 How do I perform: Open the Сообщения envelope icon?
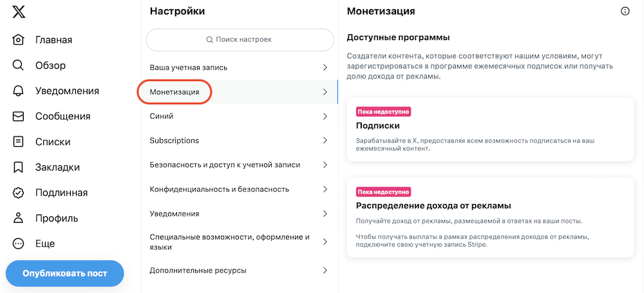18,117
